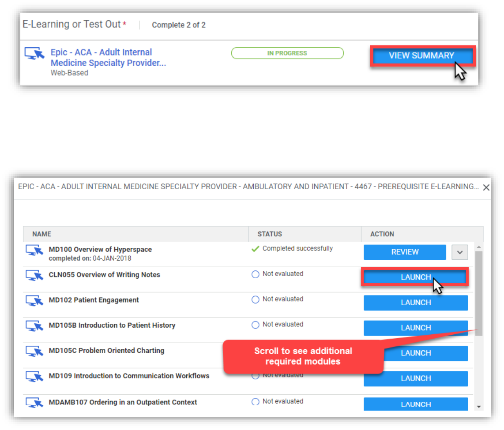Click 'MDAMB107 Ordering in an Outpatient Context' name
The height and width of the screenshot is (430, 504).
click(123, 402)
